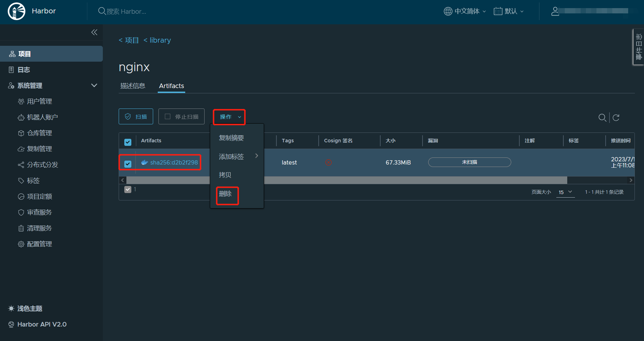644x341 pixels.
Task: Toggle the footer selected-count checkbox
Action: click(x=128, y=190)
